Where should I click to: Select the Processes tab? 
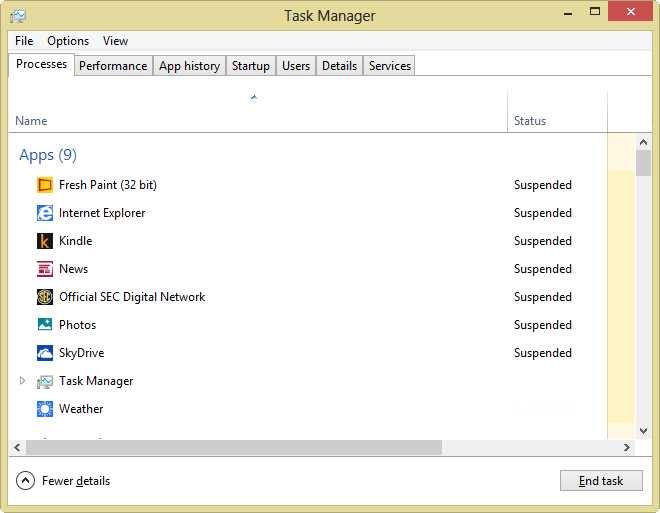(x=41, y=64)
